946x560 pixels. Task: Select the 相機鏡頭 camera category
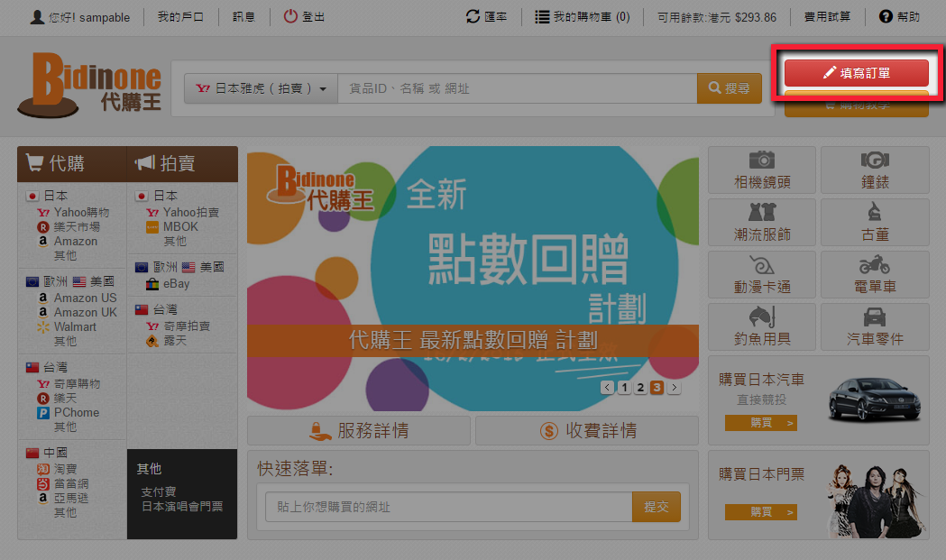[762, 170]
